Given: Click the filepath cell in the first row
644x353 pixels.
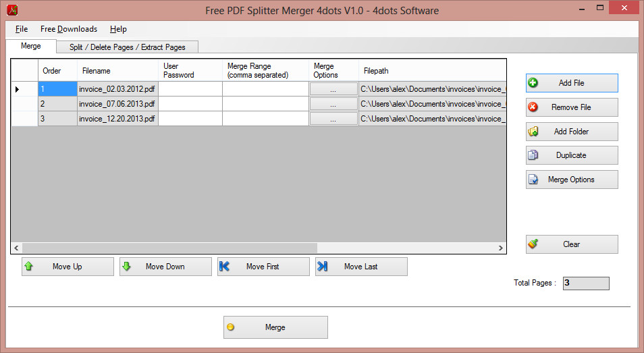Looking at the screenshot, I should [x=433, y=89].
